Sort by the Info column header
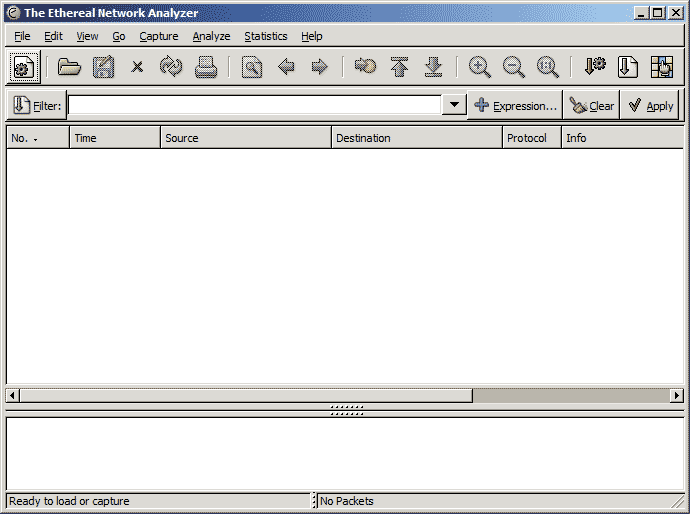Image resolution: width=690 pixels, height=514 pixels. tap(623, 138)
